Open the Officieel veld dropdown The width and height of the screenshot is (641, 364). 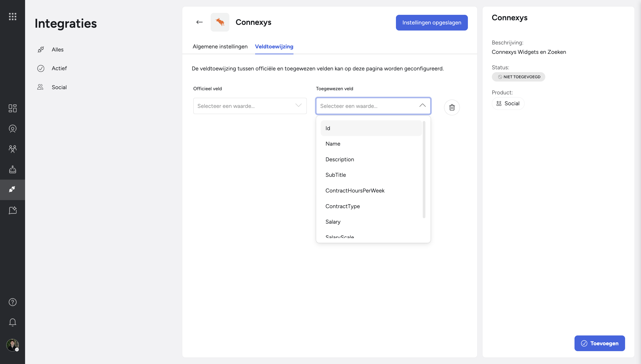(x=250, y=106)
